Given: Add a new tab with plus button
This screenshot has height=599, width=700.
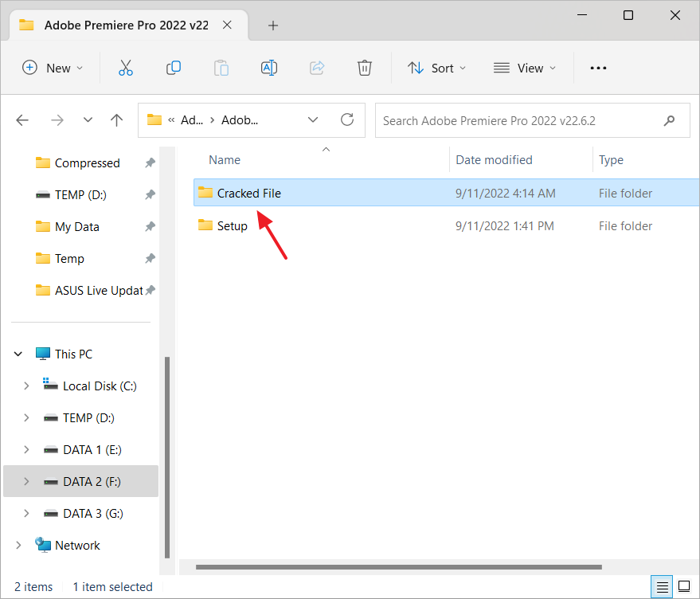Looking at the screenshot, I should (273, 25).
